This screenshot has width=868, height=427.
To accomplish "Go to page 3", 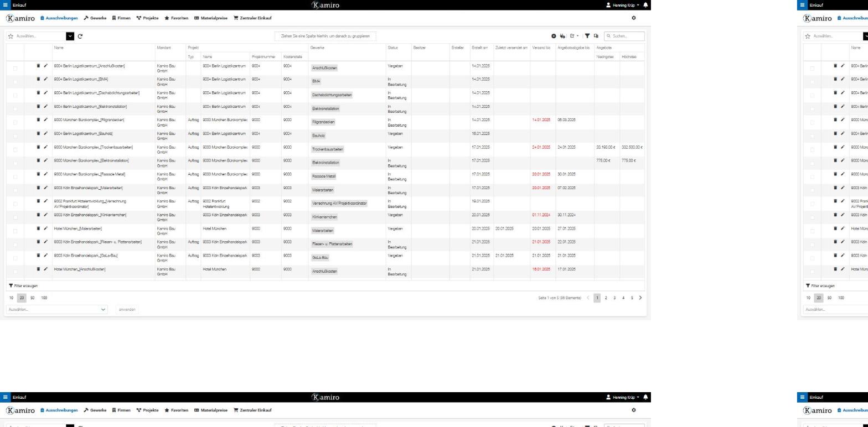I will [x=614, y=298].
